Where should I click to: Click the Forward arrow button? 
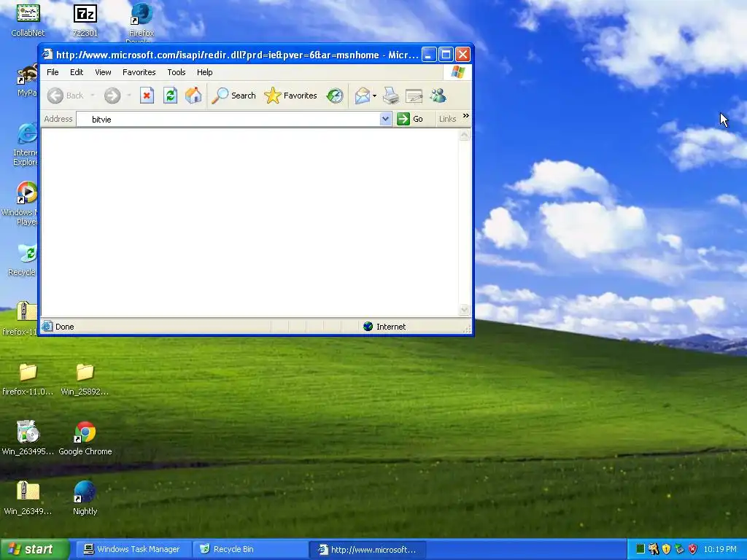tap(112, 96)
